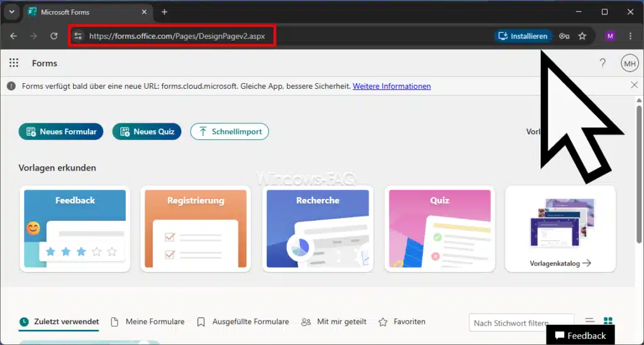Click the browser address bar URL

177,36
